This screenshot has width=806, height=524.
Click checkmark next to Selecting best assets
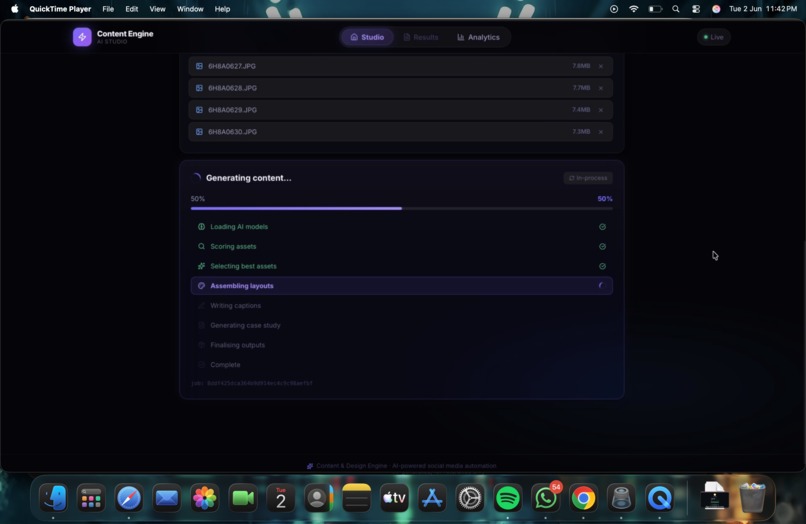pos(602,266)
